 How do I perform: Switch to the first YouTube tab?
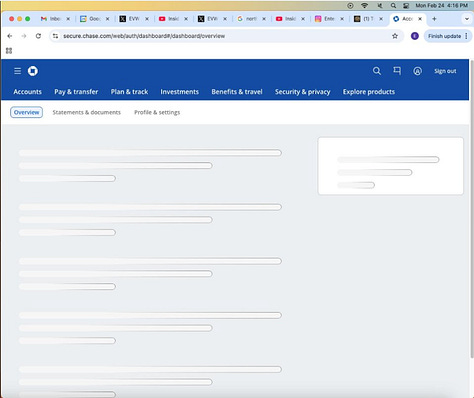click(173, 19)
